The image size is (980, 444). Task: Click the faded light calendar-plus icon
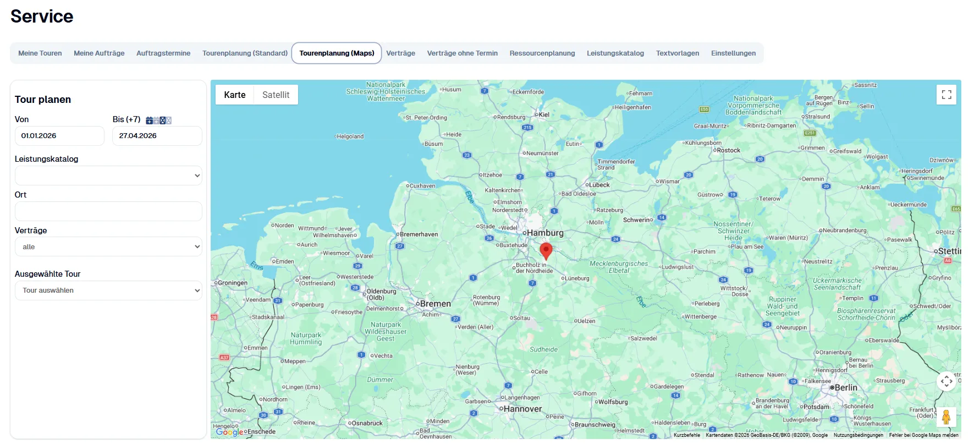coord(156,120)
